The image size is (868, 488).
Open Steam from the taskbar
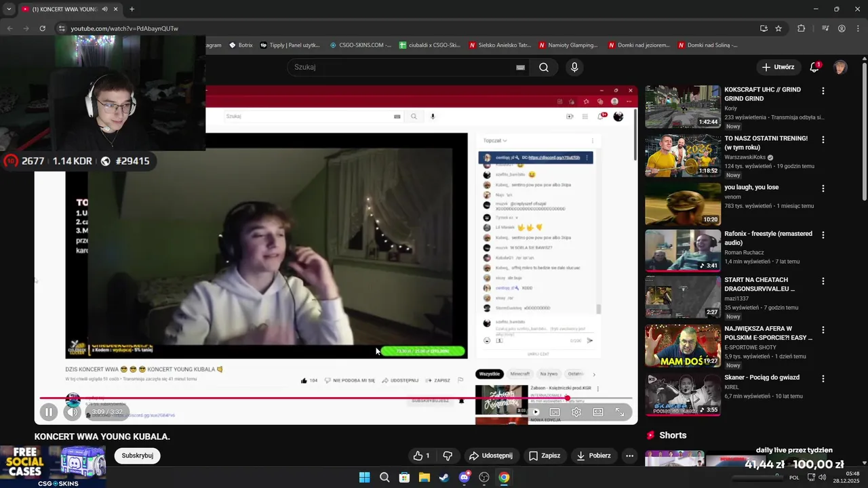click(444, 477)
